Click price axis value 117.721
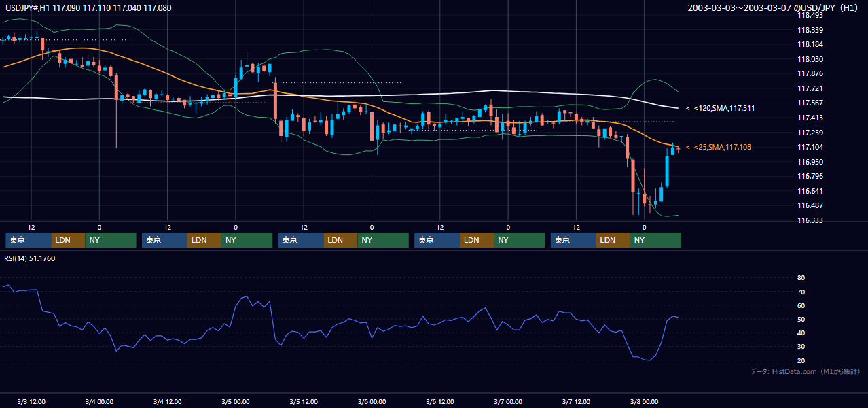868x408 pixels. pyautogui.click(x=810, y=88)
